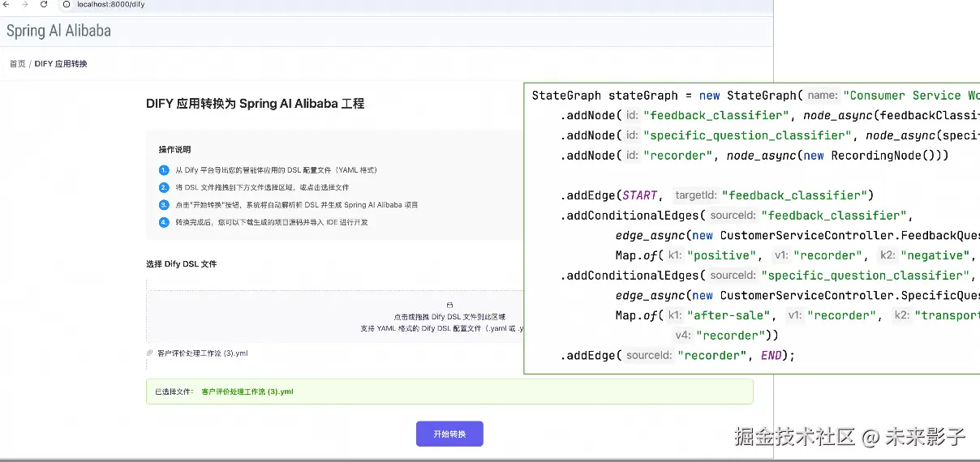Click the blue step 2 number badge
Viewport: 980px width, 462px height.
click(165, 187)
